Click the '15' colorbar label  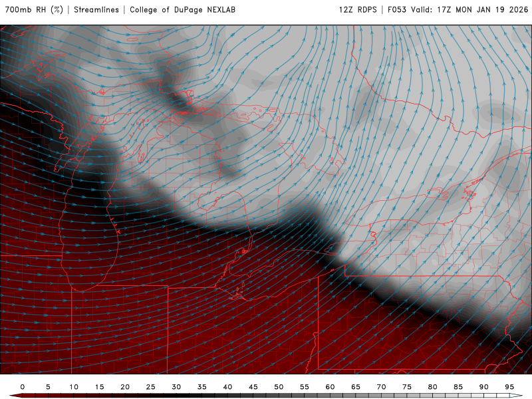[x=99, y=387]
